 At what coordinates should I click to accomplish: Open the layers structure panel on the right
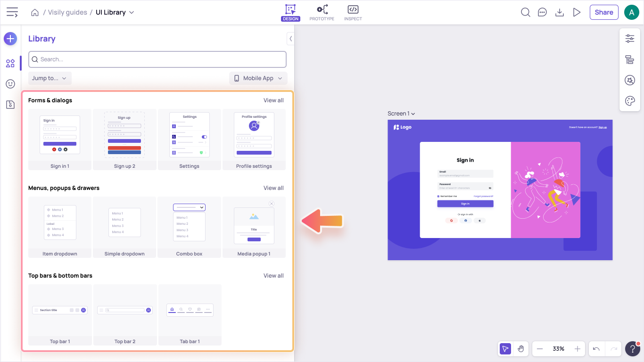(x=630, y=59)
